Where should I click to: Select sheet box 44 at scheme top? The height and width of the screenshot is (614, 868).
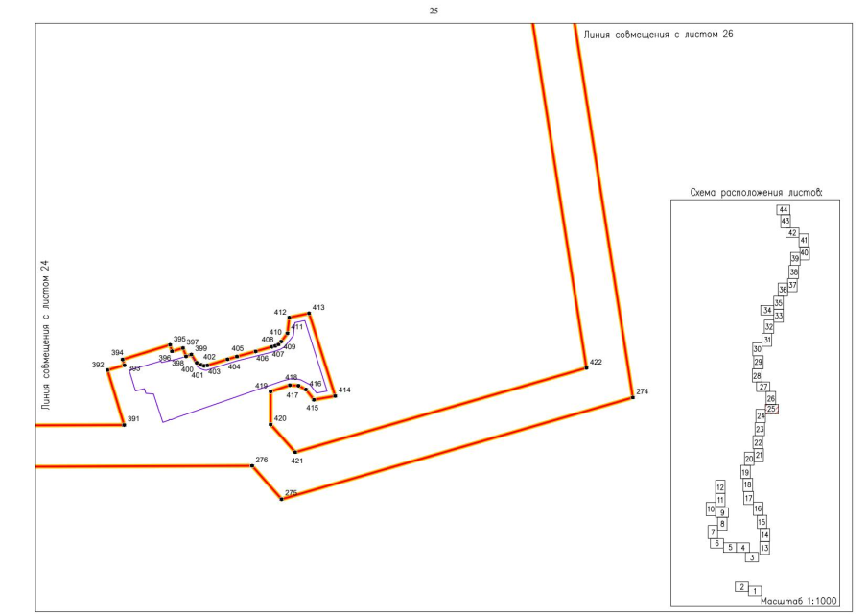pyautogui.click(x=784, y=210)
